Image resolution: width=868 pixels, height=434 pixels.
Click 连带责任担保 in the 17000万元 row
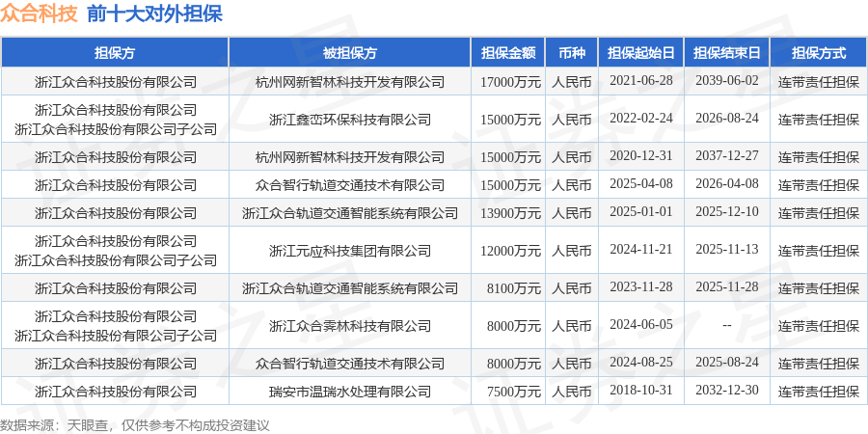[819, 82]
